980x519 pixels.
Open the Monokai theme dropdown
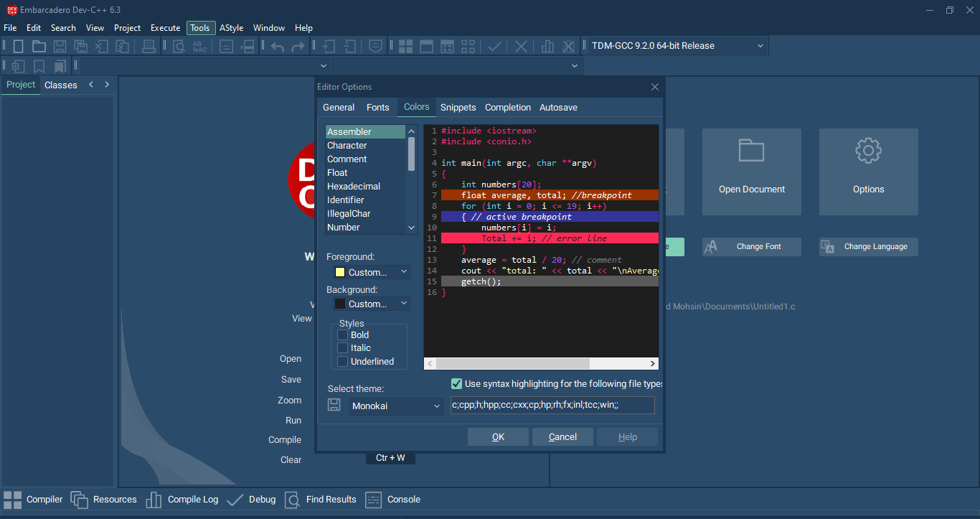click(397, 406)
